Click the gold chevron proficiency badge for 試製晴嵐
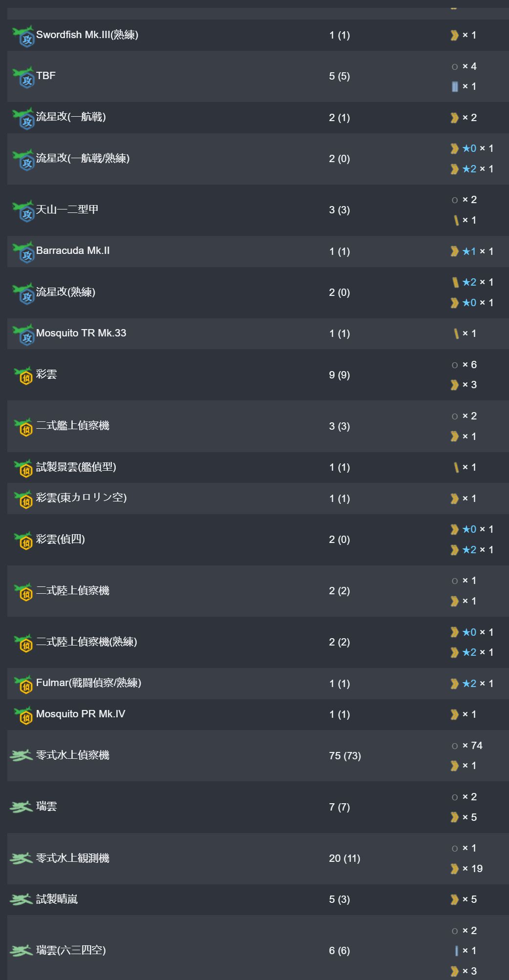The image size is (509, 980). coord(455,899)
